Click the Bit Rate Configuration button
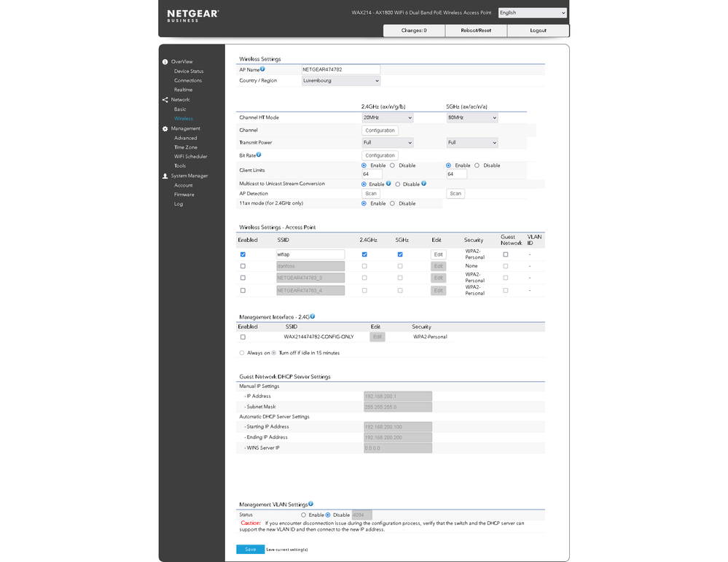Screen dimensions: 728x562 coord(380,155)
